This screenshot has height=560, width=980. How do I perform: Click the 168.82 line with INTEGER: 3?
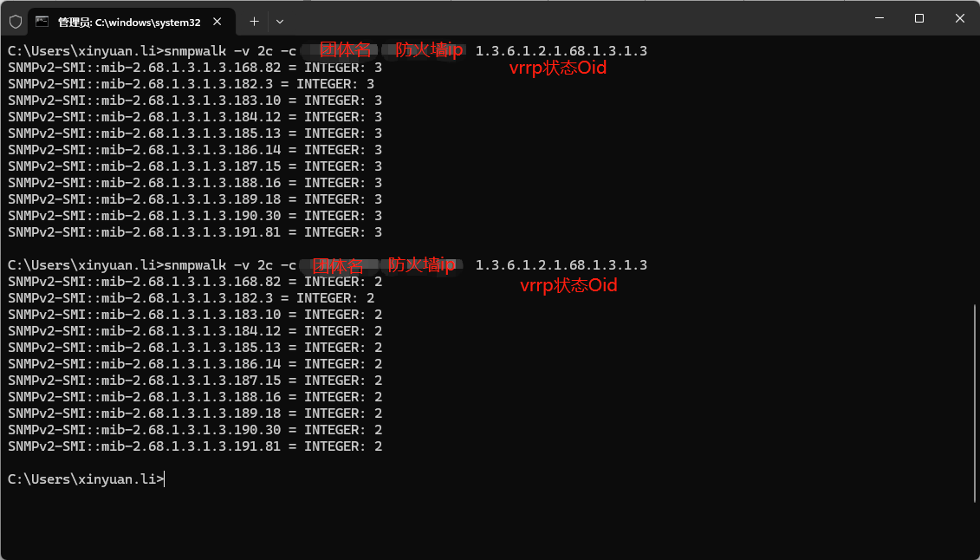[195, 68]
